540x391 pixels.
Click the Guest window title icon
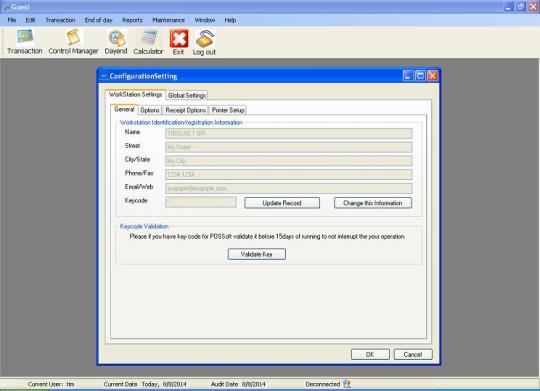6,7
